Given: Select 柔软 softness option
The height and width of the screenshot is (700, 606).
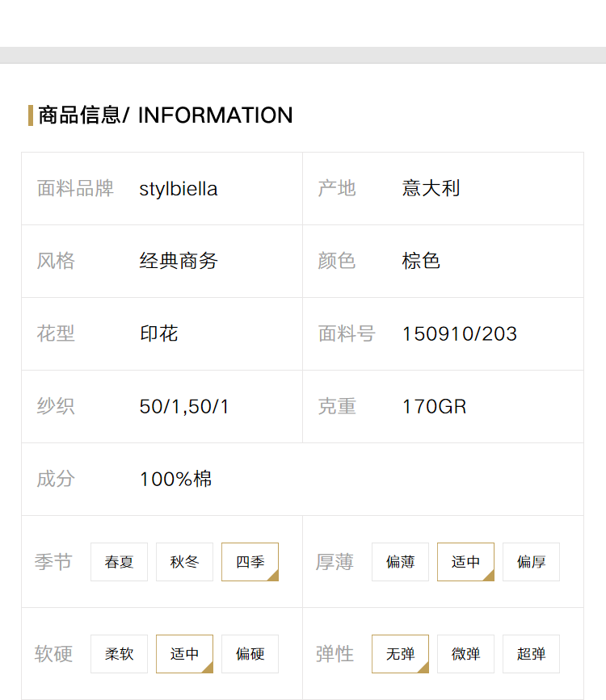Looking at the screenshot, I should (x=119, y=654).
